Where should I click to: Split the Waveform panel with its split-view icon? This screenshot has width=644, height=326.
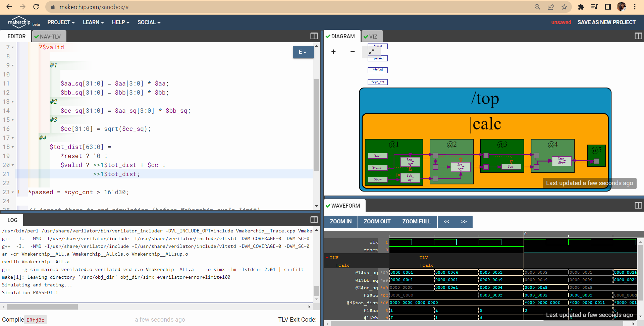638,205
